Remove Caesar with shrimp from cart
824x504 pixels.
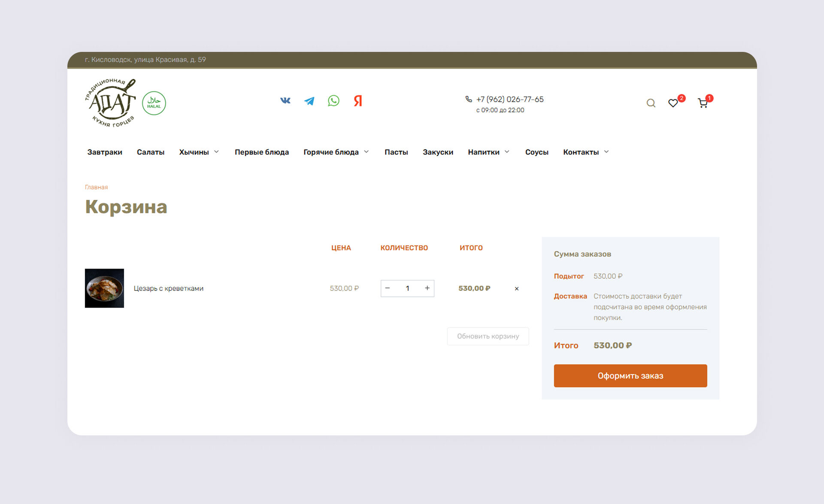[517, 289]
